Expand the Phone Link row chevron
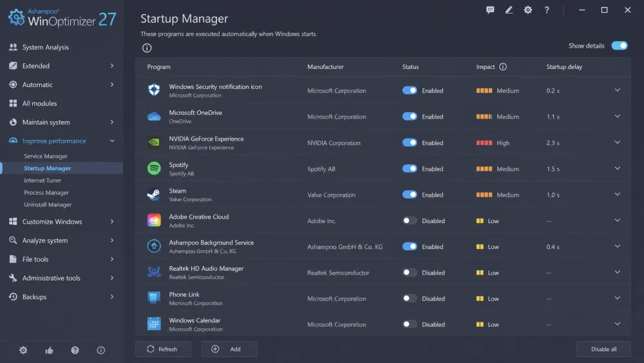Viewport: 644px width, 363px height. [x=618, y=298]
